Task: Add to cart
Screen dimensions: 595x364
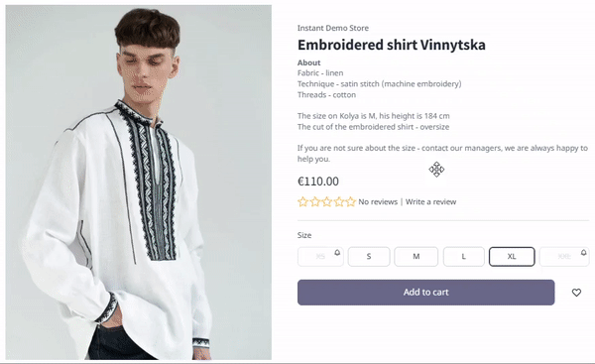Action: pyautogui.click(x=425, y=293)
